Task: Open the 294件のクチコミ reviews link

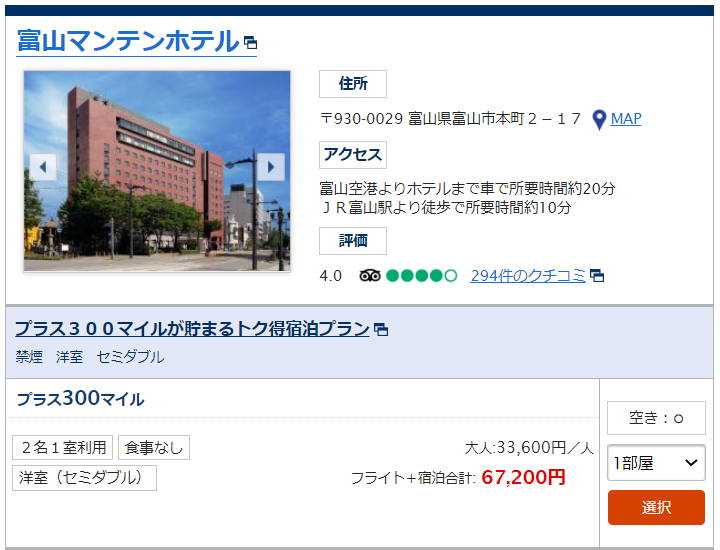Action: [528, 275]
